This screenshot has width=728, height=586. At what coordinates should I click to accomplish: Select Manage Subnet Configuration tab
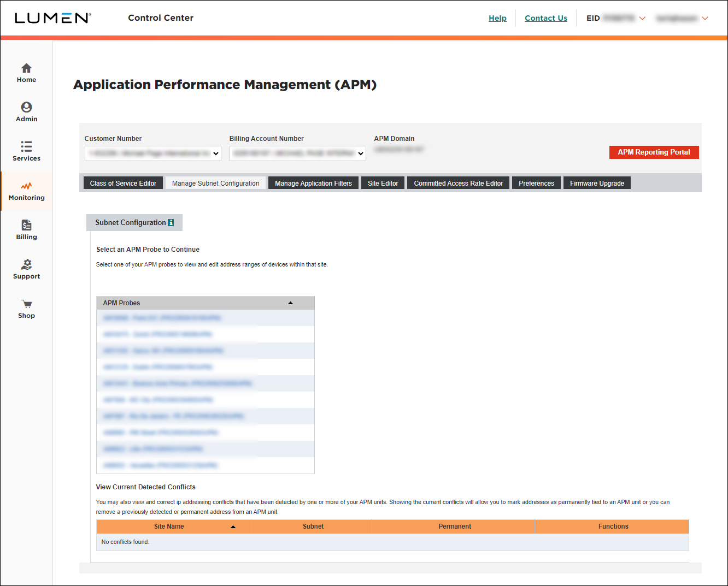pos(215,183)
